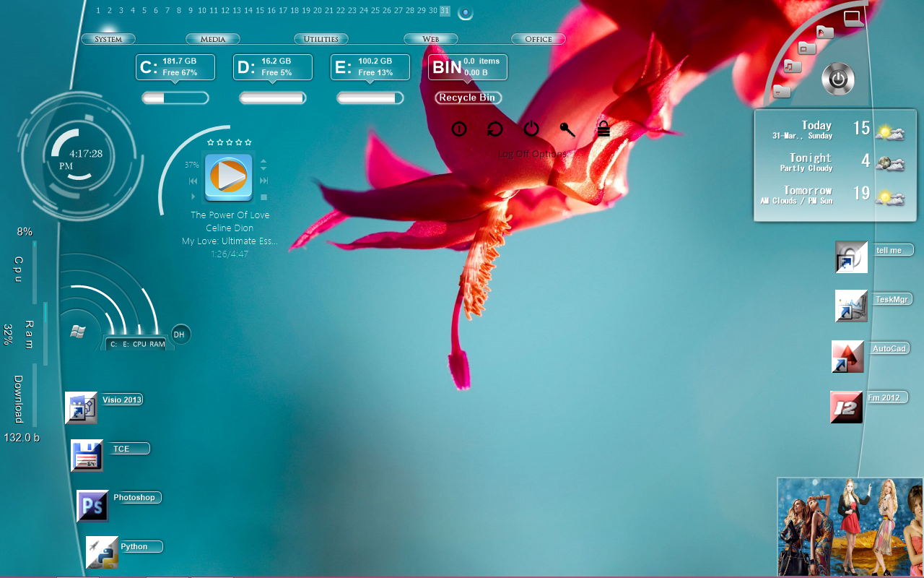Click the TeskMgr label
The width and height of the screenshot is (924, 578).
[x=892, y=299]
